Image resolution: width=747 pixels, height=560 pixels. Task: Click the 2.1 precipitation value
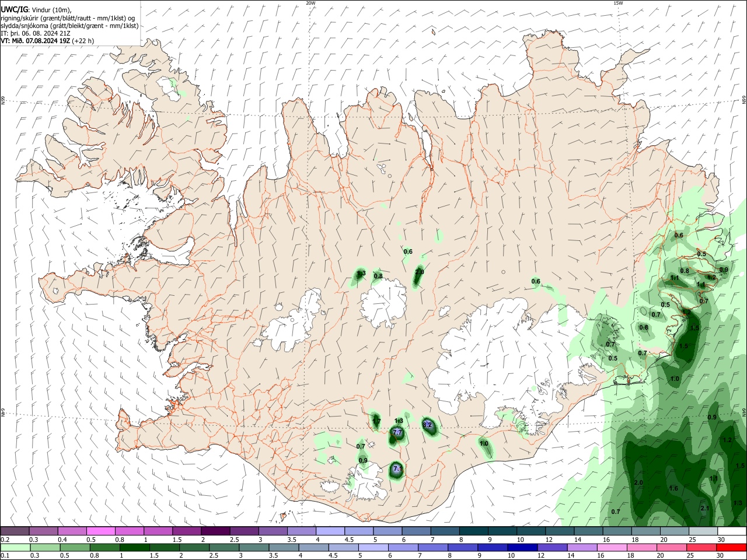click(x=704, y=509)
